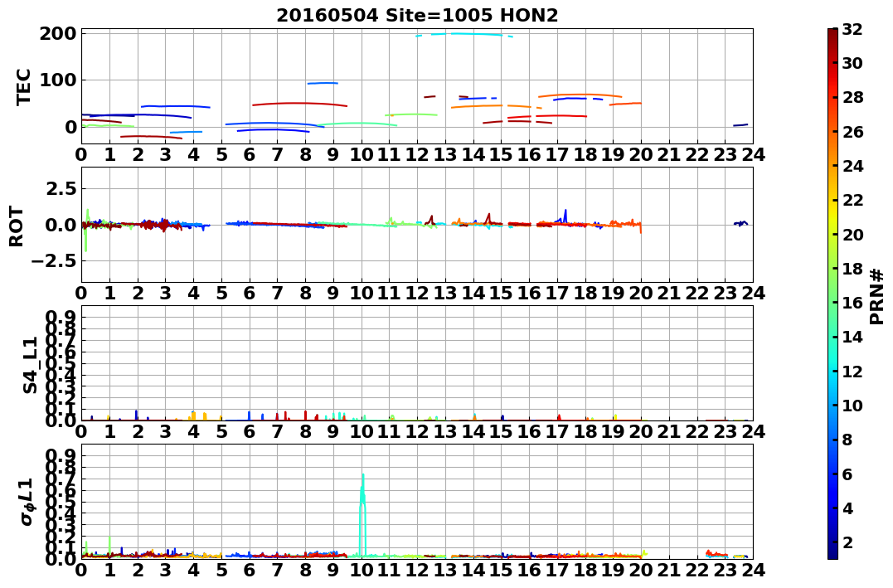Select the '200' tick on TEC axis
Viewport: 893px width, 588px height.
point(58,34)
